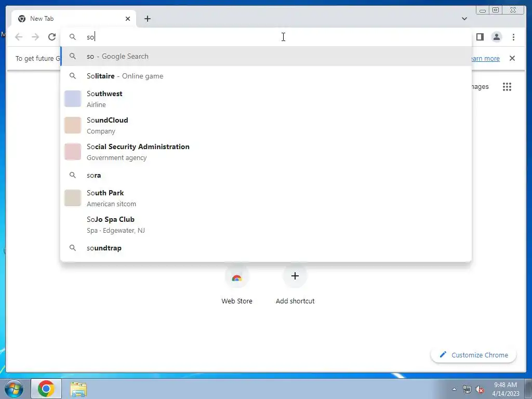Click the search icon beside soundtrap

(x=73, y=248)
